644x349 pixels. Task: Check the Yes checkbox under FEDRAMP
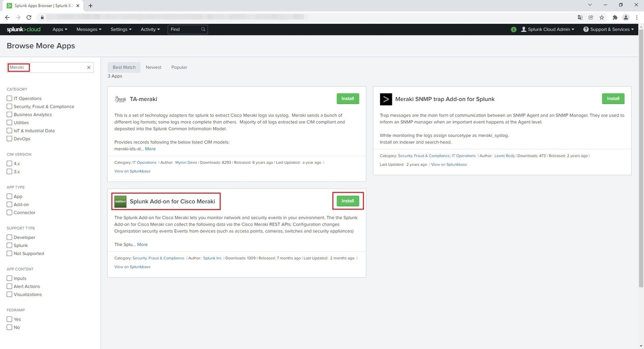click(x=9, y=319)
